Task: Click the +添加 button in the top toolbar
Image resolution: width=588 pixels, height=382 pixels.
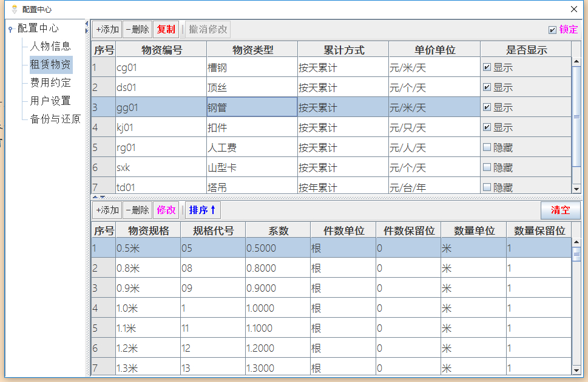Action: 108,29
